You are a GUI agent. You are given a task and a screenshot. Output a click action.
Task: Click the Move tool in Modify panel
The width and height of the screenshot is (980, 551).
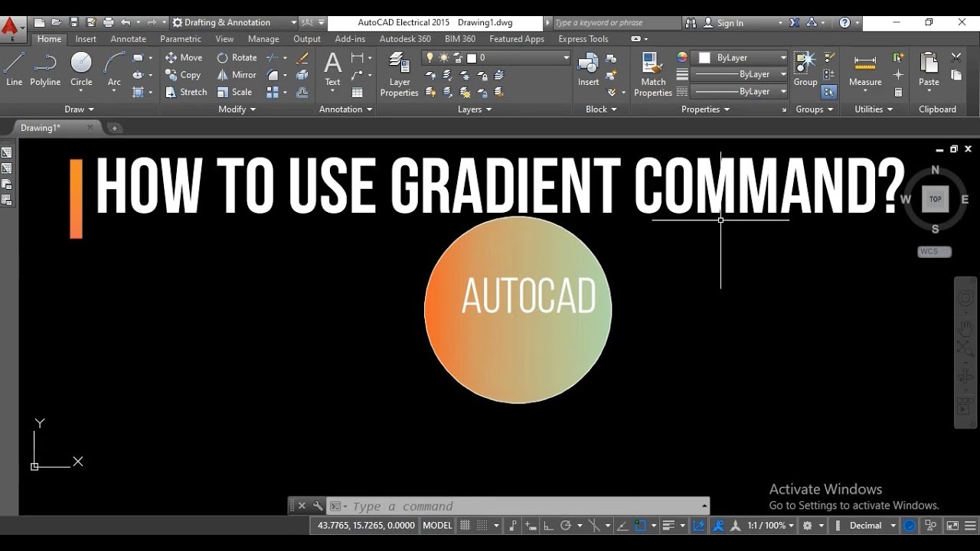click(184, 57)
